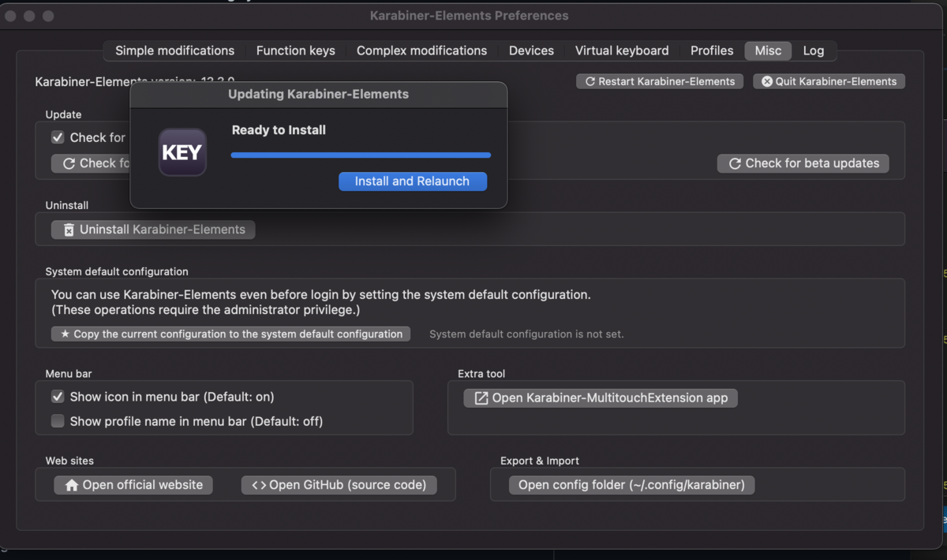
Task: Click the 'Uninstall' section label
Action: pos(67,205)
